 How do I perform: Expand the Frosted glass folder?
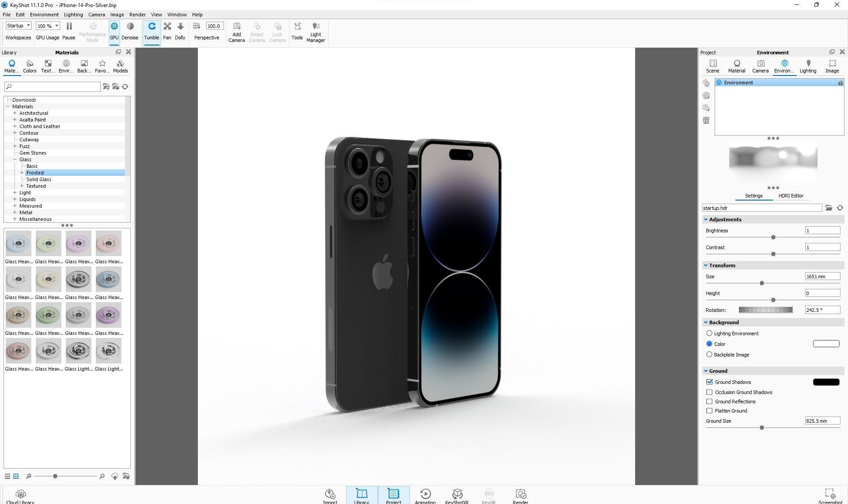coord(22,173)
